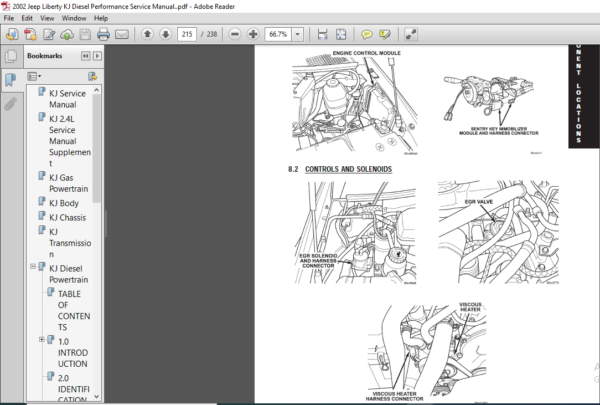The width and height of the screenshot is (600, 405).
Task: Click the Create PDF online icon
Action: tap(30, 34)
